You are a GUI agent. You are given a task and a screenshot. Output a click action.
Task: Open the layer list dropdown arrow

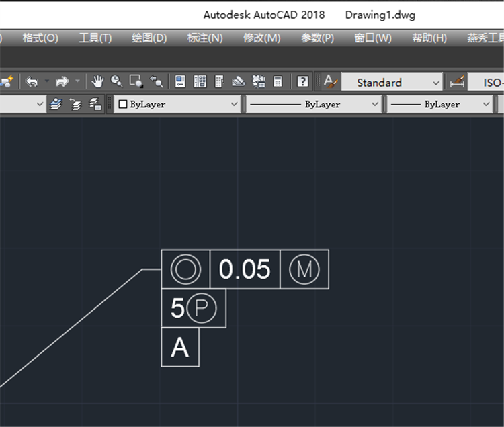(40, 104)
